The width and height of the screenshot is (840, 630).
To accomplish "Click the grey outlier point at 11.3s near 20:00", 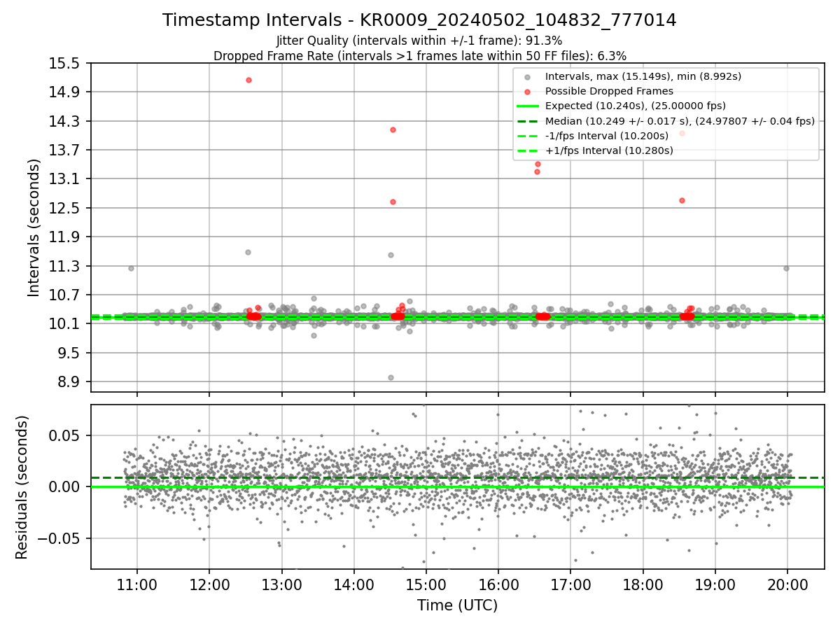I will point(786,268).
